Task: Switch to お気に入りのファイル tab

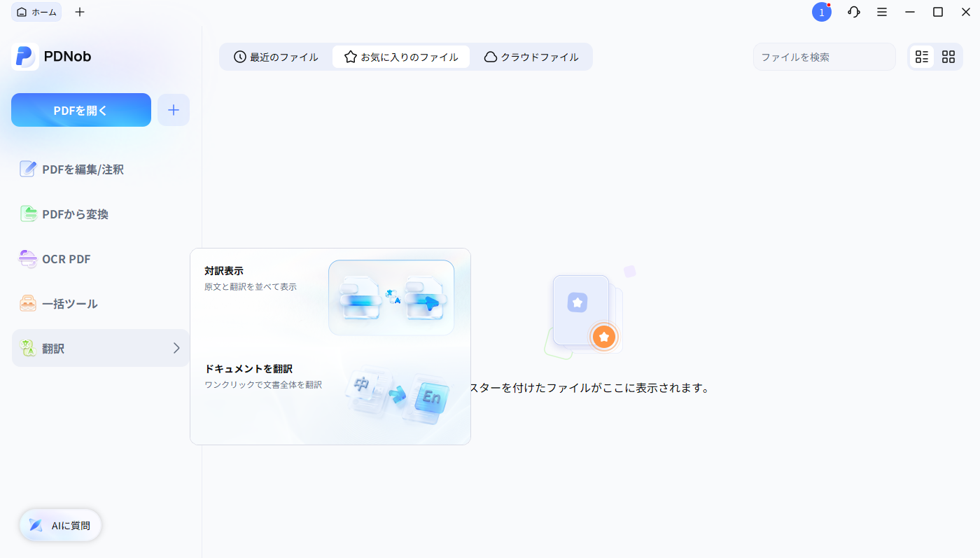Action: coord(401,57)
